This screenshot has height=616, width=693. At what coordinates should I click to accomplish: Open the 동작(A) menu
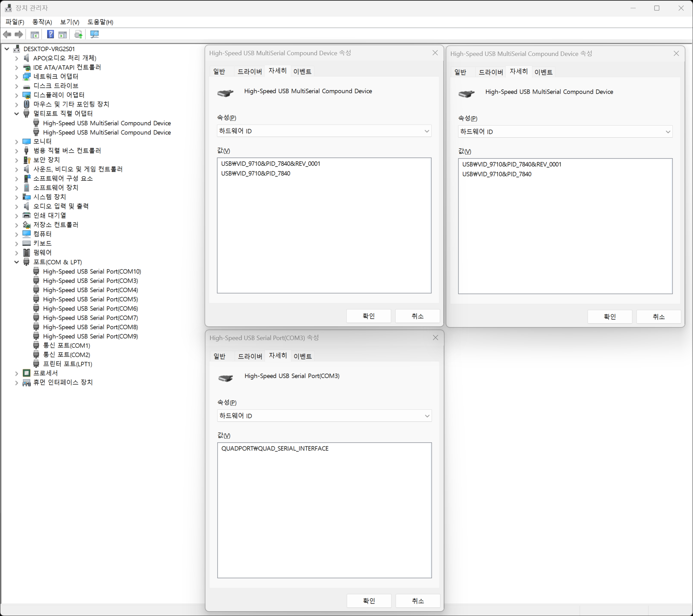pos(42,22)
